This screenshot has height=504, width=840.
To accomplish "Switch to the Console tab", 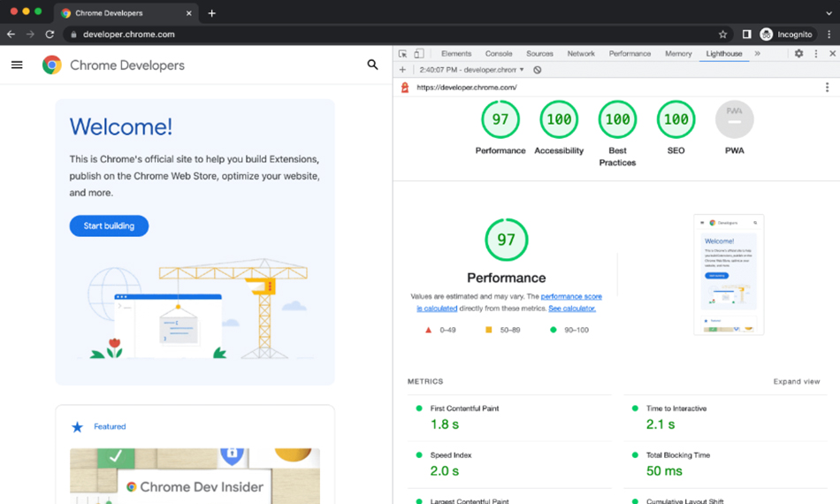I will pos(499,54).
